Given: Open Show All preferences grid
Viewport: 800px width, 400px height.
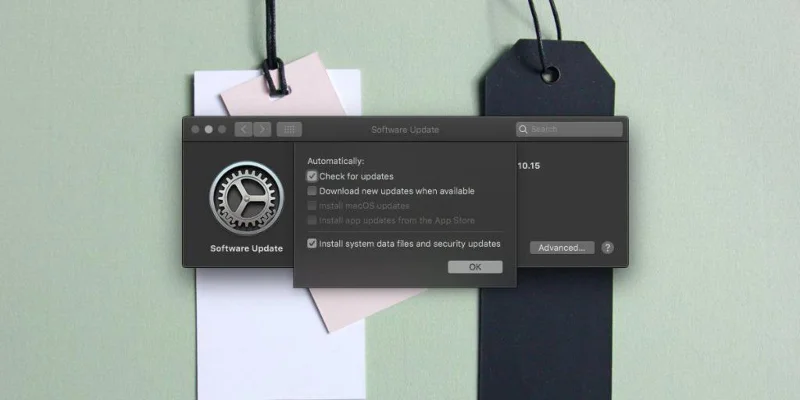Looking at the screenshot, I should (289, 130).
